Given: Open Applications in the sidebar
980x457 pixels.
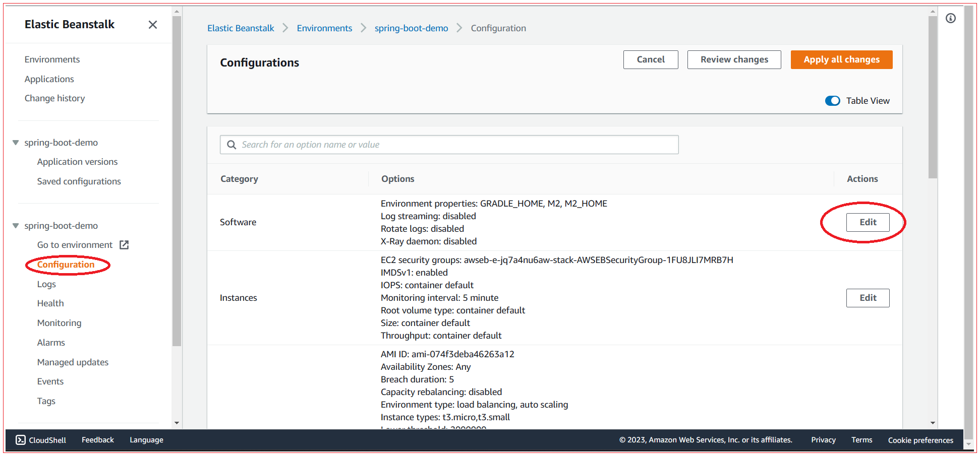Looking at the screenshot, I should point(49,79).
